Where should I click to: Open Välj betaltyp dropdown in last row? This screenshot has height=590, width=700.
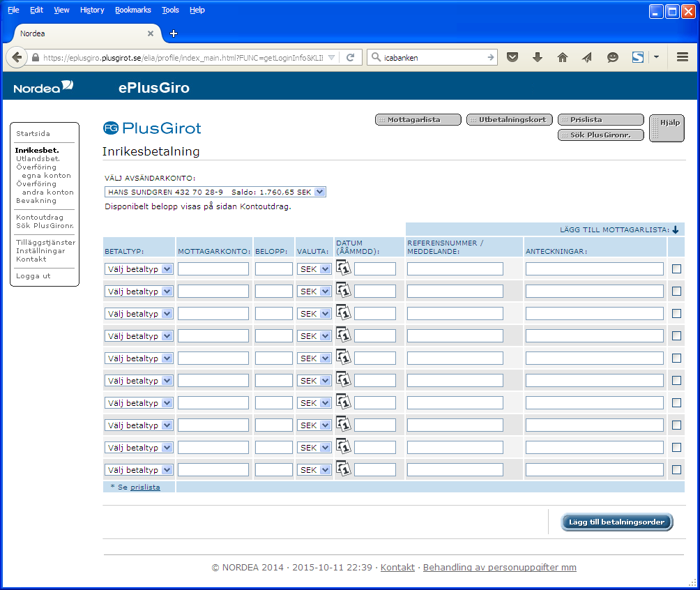pos(139,470)
